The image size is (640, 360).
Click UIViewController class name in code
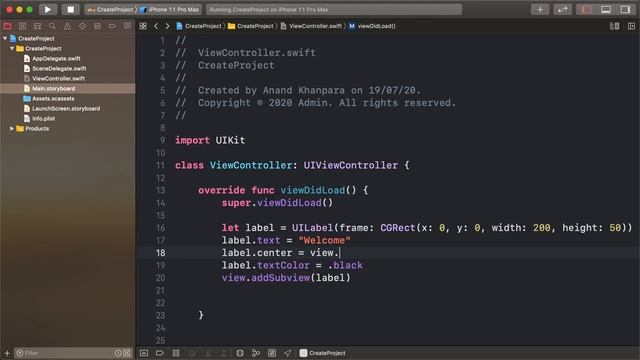pyautogui.click(x=350, y=165)
